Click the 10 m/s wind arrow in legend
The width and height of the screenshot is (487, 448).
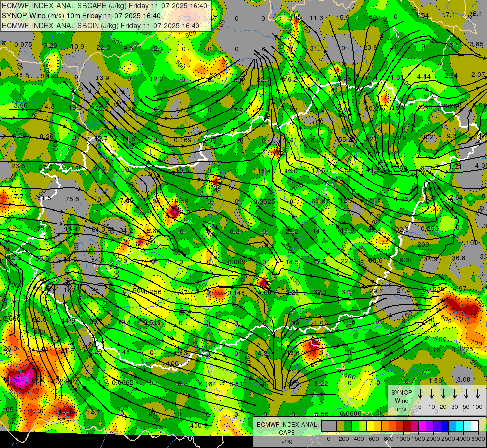click(431, 393)
